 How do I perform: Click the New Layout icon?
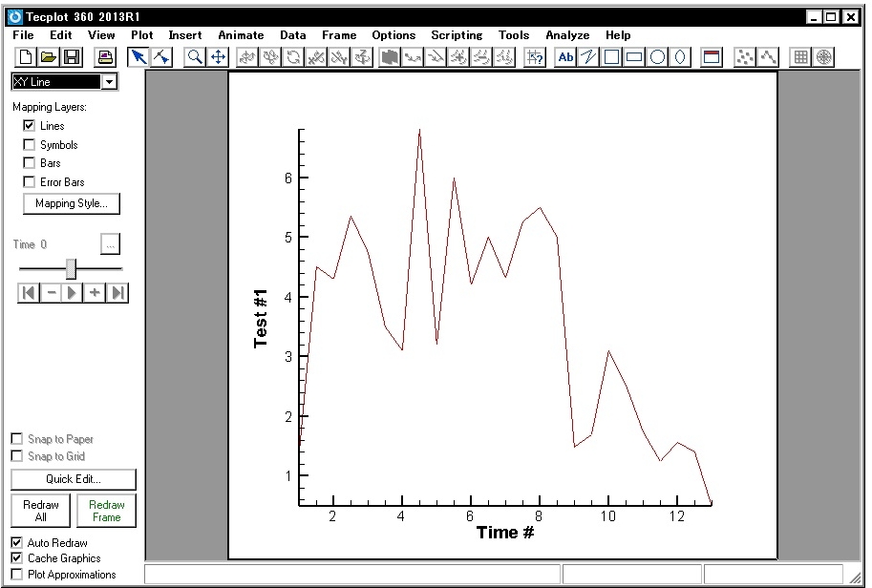[26, 56]
